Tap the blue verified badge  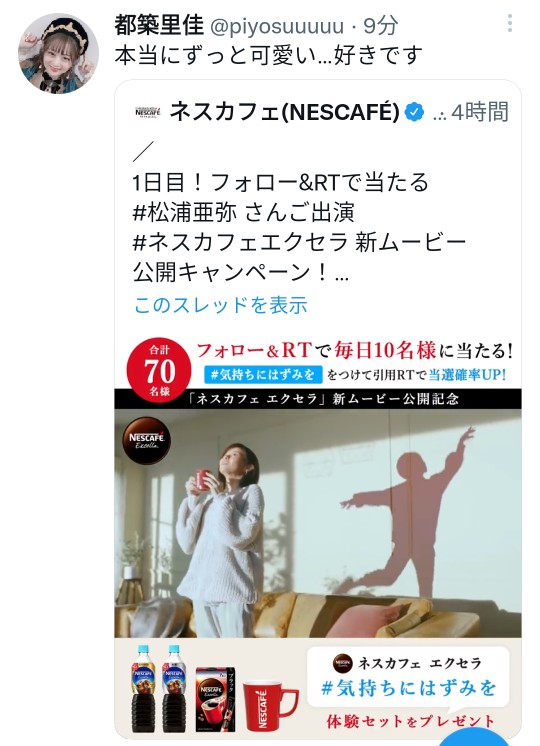tap(414, 112)
